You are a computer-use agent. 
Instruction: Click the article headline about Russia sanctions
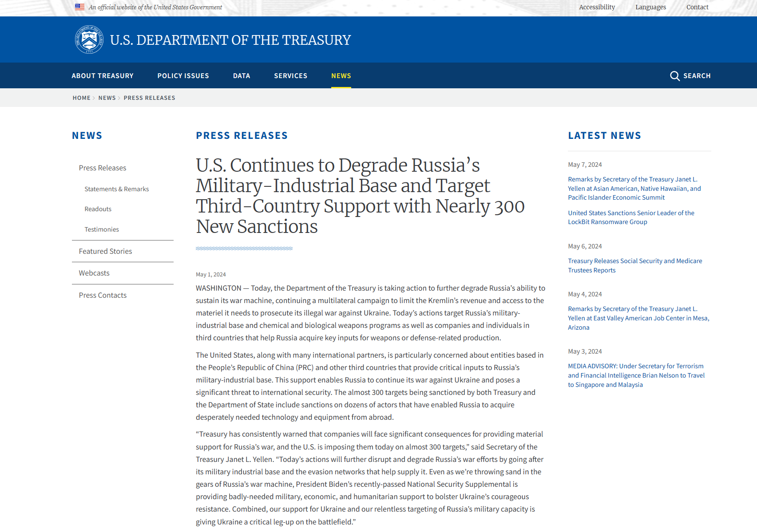(360, 196)
